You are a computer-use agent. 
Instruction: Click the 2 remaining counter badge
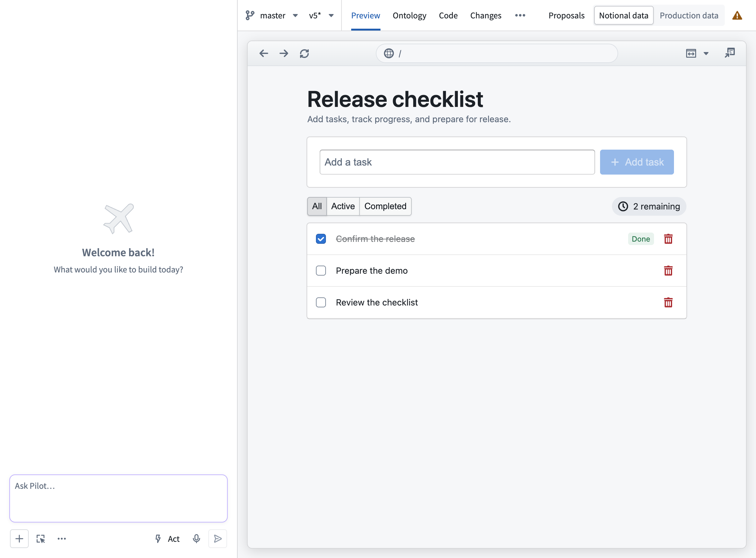click(x=649, y=206)
